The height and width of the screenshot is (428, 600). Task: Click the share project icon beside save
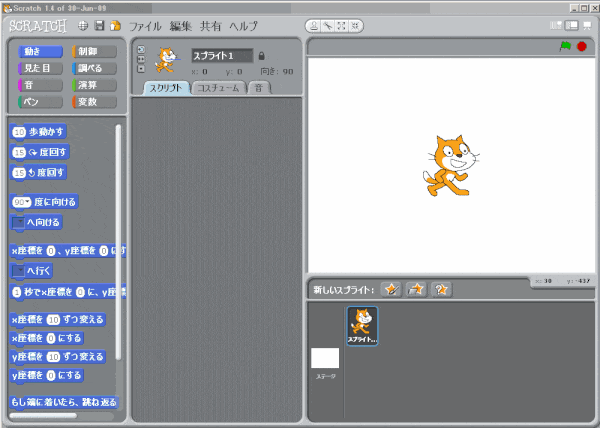(x=115, y=25)
